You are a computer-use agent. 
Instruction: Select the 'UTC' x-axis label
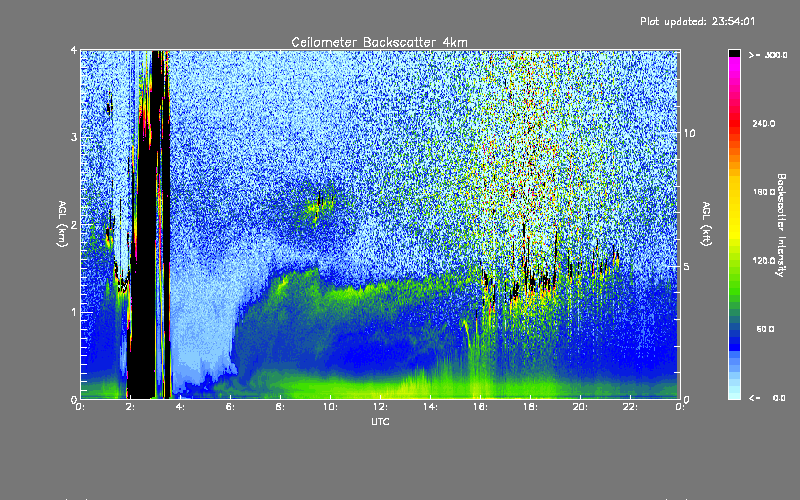tap(380, 421)
